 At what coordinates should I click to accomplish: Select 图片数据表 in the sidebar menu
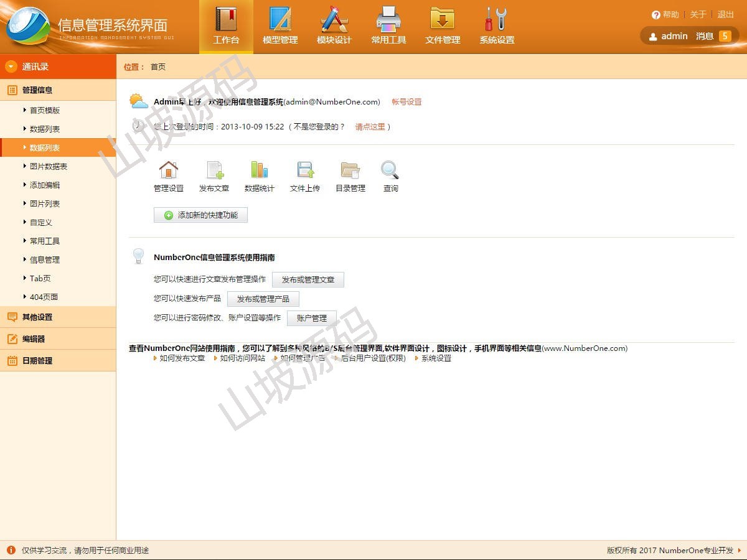[x=49, y=166]
